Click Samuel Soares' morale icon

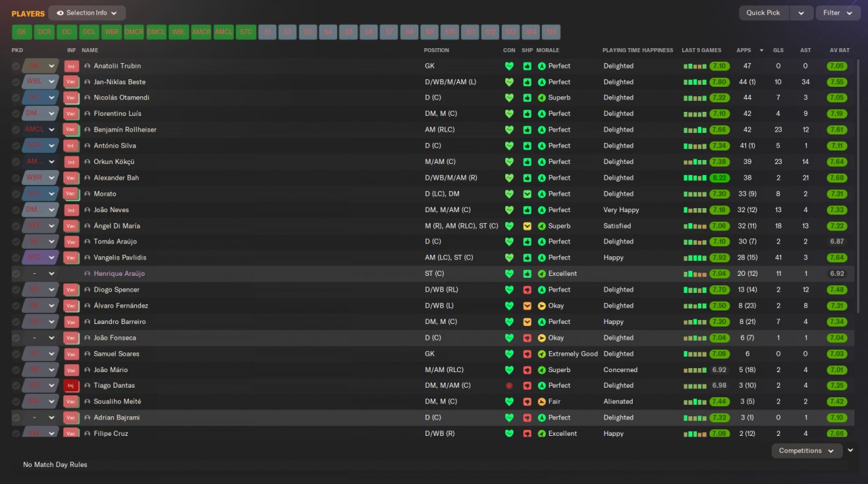[542, 354]
